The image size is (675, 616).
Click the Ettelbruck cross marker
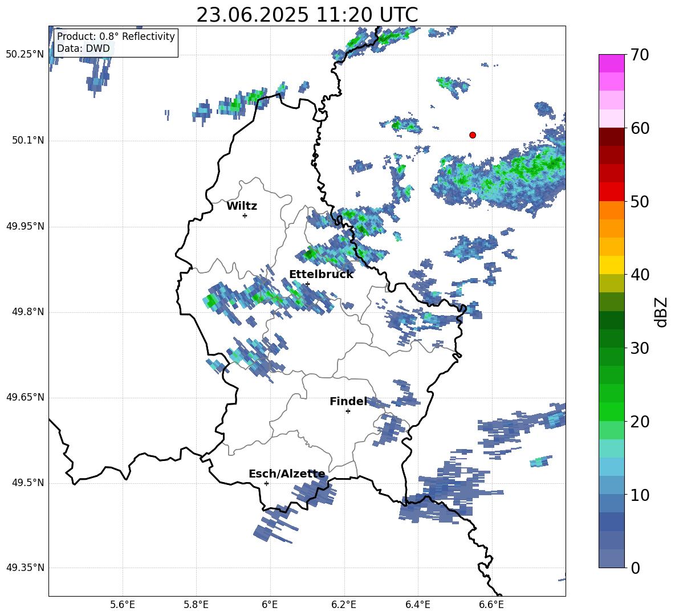(x=307, y=284)
